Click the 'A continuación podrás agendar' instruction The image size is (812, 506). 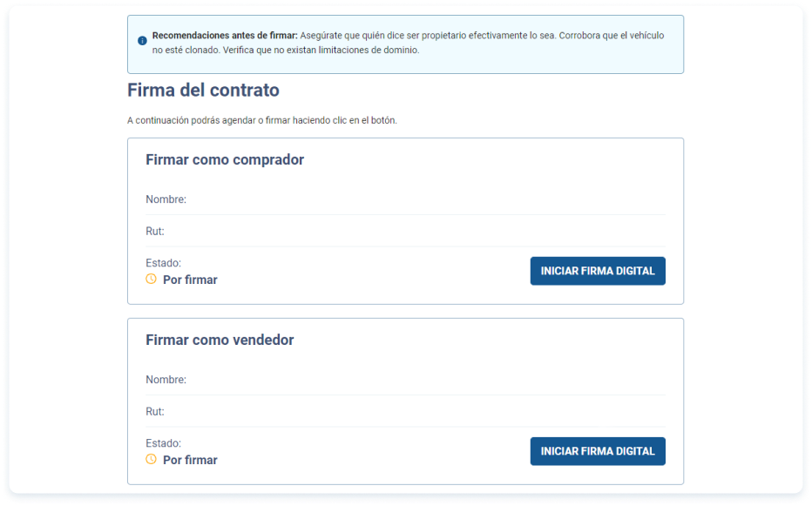coord(261,120)
